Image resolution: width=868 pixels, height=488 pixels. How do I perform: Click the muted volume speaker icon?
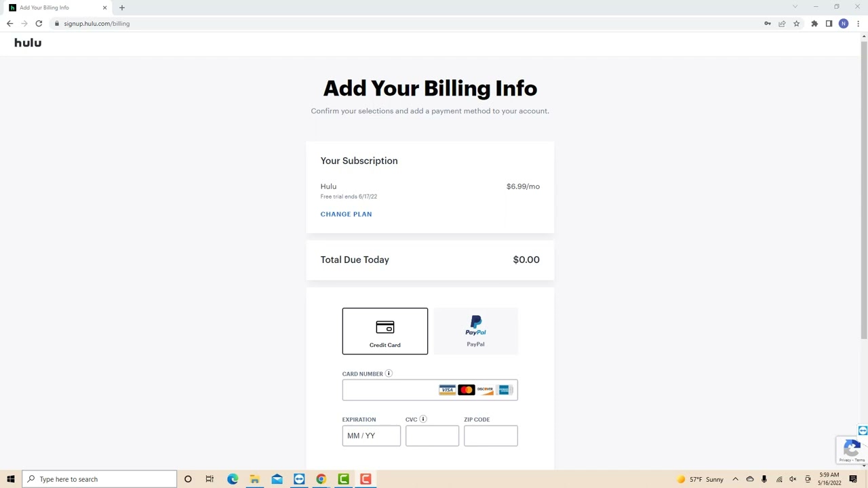tap(793, 479)
